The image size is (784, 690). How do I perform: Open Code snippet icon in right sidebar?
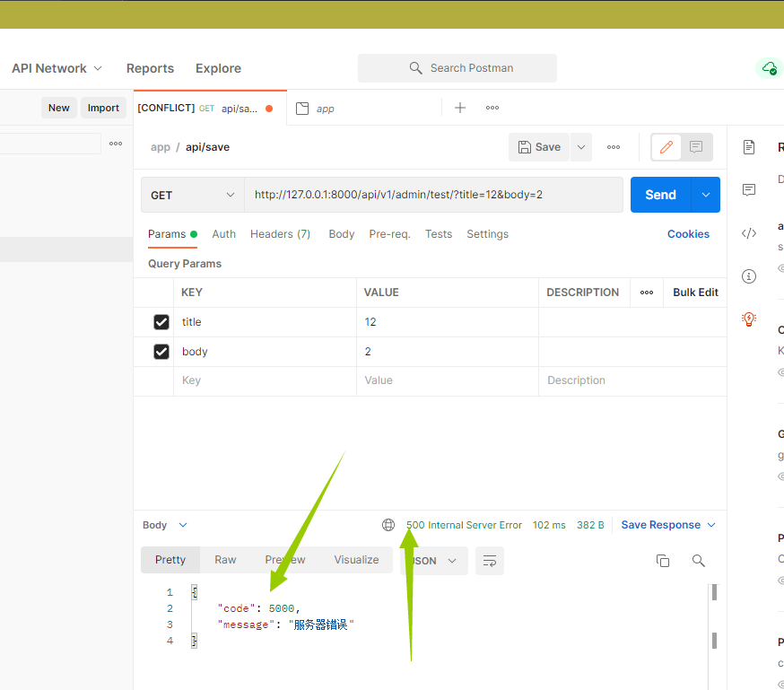tap(749, 233)
